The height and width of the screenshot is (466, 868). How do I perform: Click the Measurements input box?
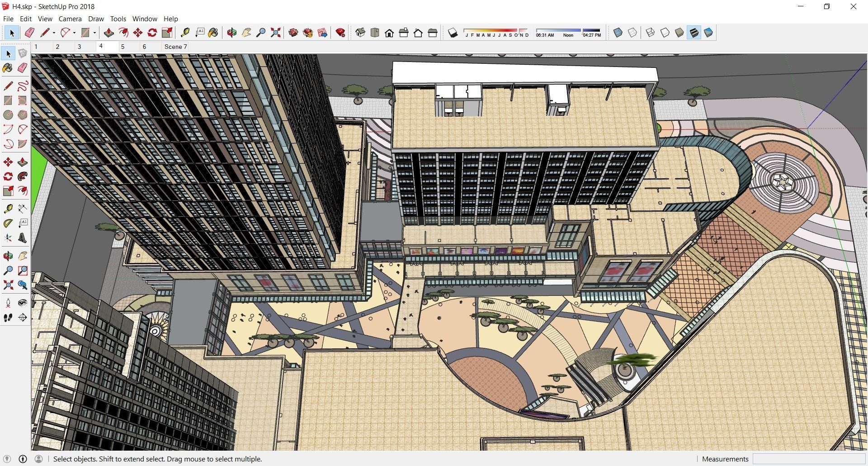(808, 459)
